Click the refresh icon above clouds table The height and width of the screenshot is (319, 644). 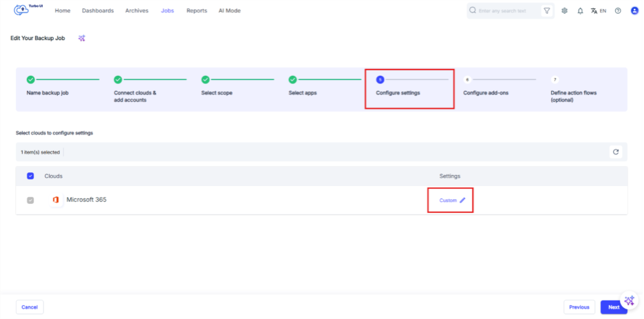[616, 152]
